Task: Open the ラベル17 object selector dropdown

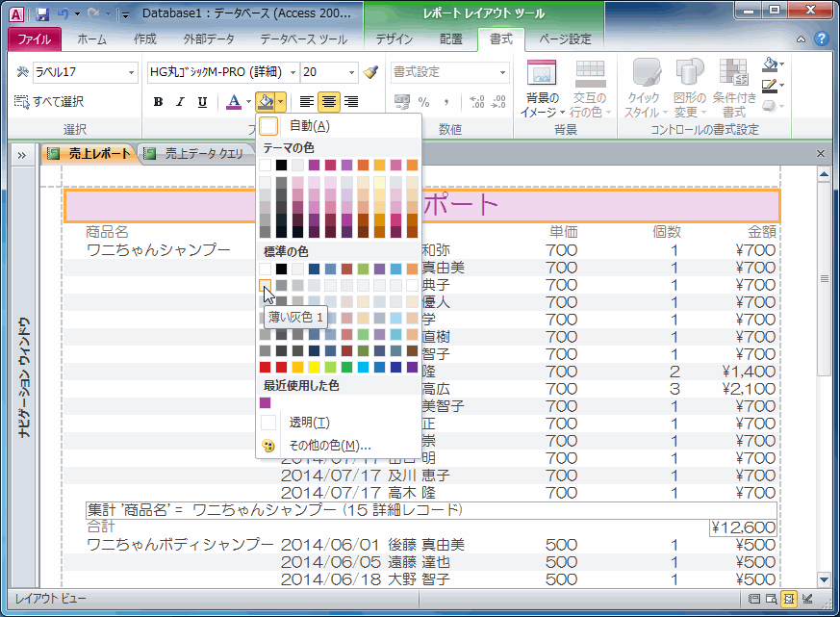Action: tap(132, 72)
